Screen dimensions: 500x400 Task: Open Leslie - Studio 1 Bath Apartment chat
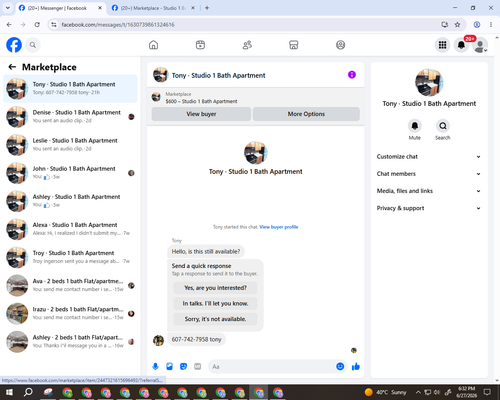point(70,145)
